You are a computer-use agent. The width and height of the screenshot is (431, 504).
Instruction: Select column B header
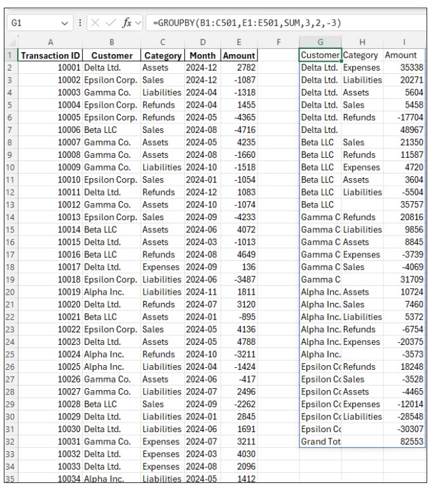tap(111, 43)
